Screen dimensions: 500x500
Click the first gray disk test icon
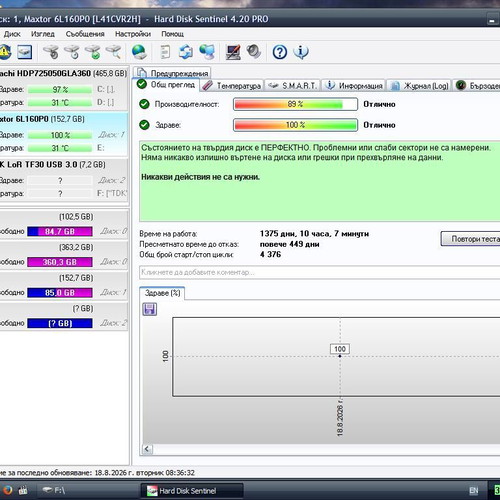pyautogui.click(x=51, y=52)
